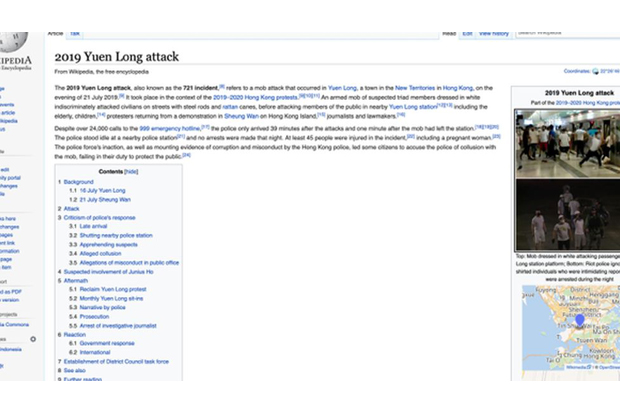
Task: Open the 999 emergency hotline link
Action: pyautogui.click(x=170, y=129)
